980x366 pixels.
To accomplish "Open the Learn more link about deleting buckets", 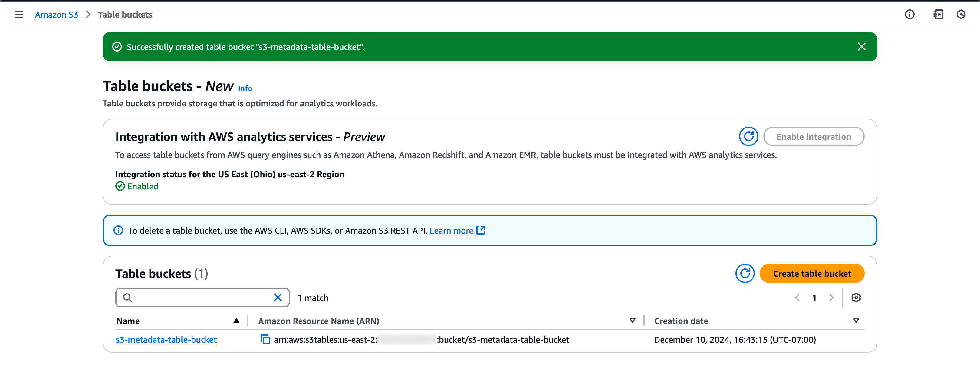I will (451, 230).
